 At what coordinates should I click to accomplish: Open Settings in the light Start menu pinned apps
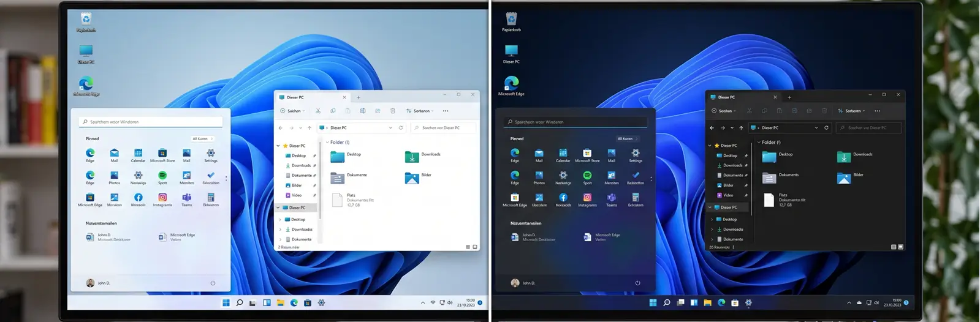(x=211, y=155)
